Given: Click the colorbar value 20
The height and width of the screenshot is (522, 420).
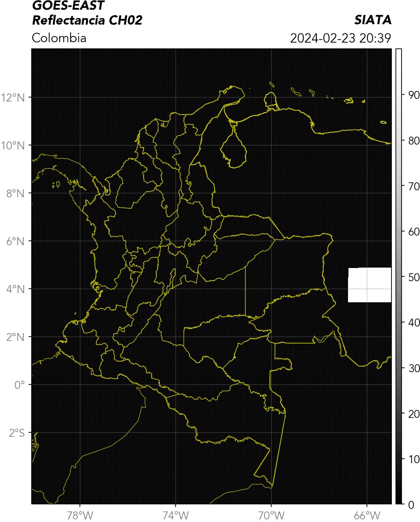Looking at the screenshot, I should click(x=414, y=414).
